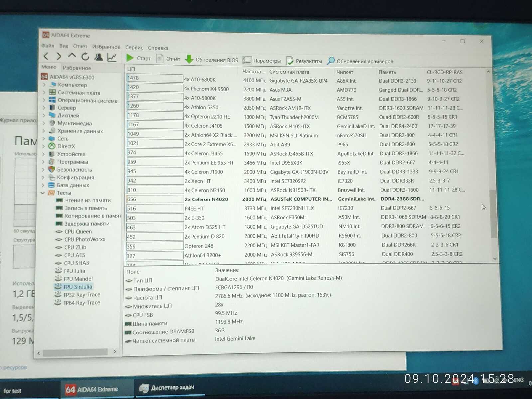Go up one level with Up arrow
The width and height of the screenshot is (532, 399).
point(72,56)
